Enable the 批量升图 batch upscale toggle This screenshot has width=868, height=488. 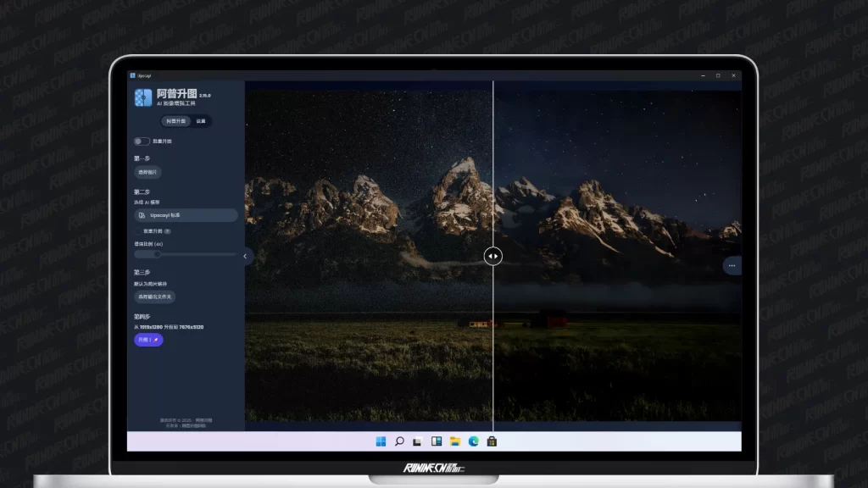pyautogui.click(x=142, y=141)
